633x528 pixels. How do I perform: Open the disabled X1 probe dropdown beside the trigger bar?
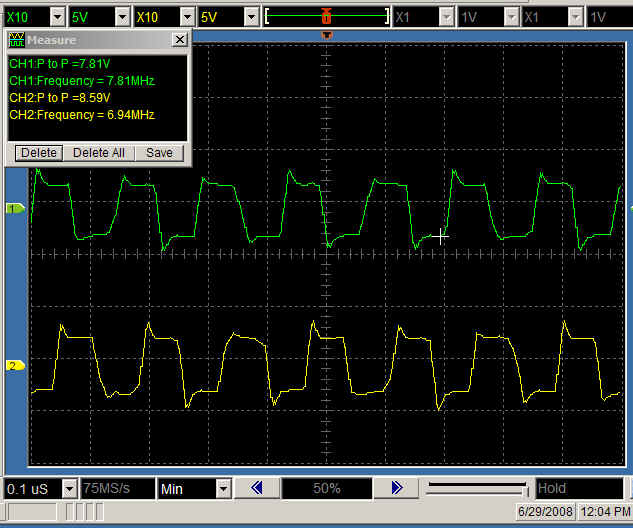[446, 17]
